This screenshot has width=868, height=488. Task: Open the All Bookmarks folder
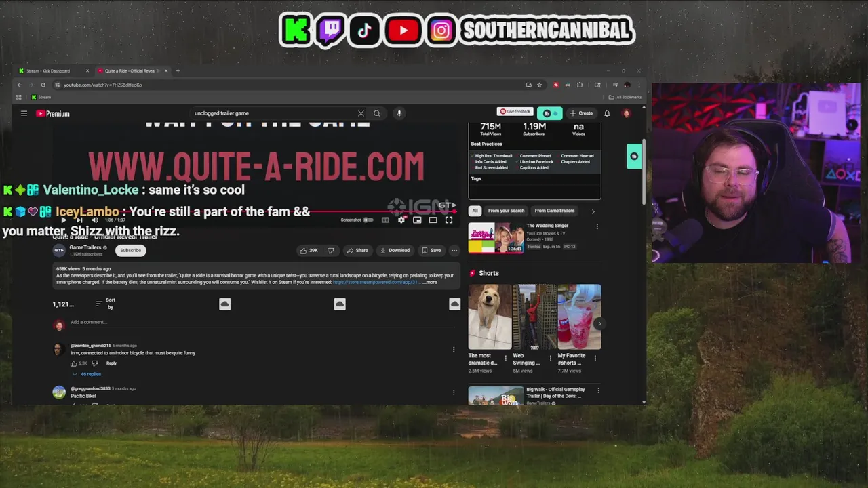[625, 97]
